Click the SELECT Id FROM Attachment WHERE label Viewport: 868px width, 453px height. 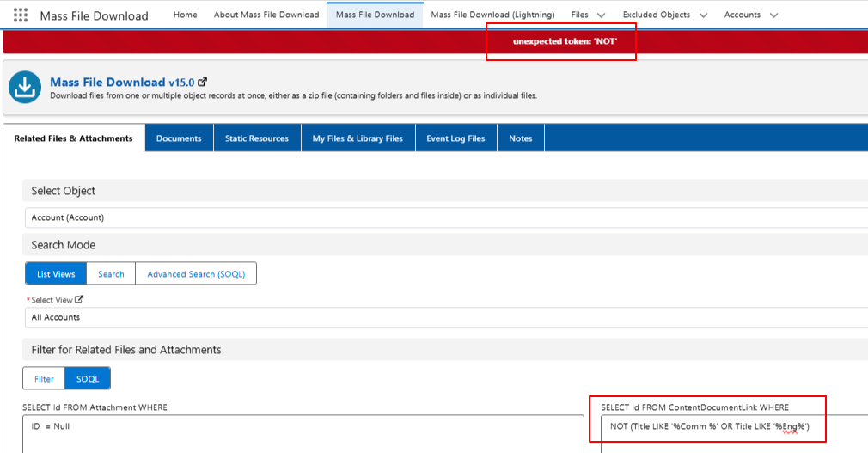click(95, 407)
